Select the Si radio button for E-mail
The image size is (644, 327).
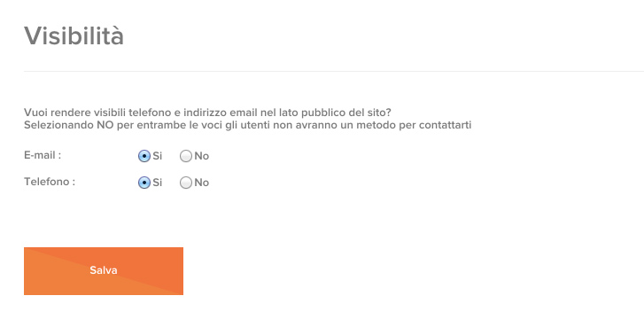tap(144, 156)
